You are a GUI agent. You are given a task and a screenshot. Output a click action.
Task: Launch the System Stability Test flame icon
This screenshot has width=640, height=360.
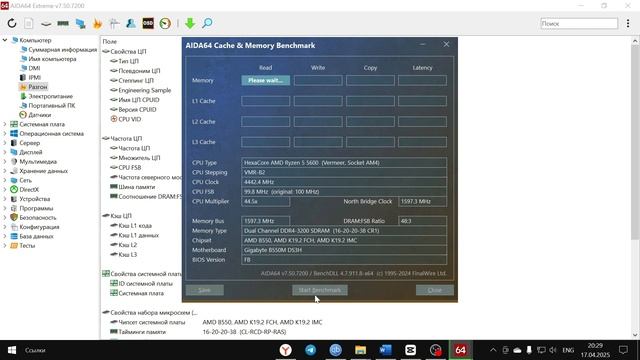pos(97,23)
